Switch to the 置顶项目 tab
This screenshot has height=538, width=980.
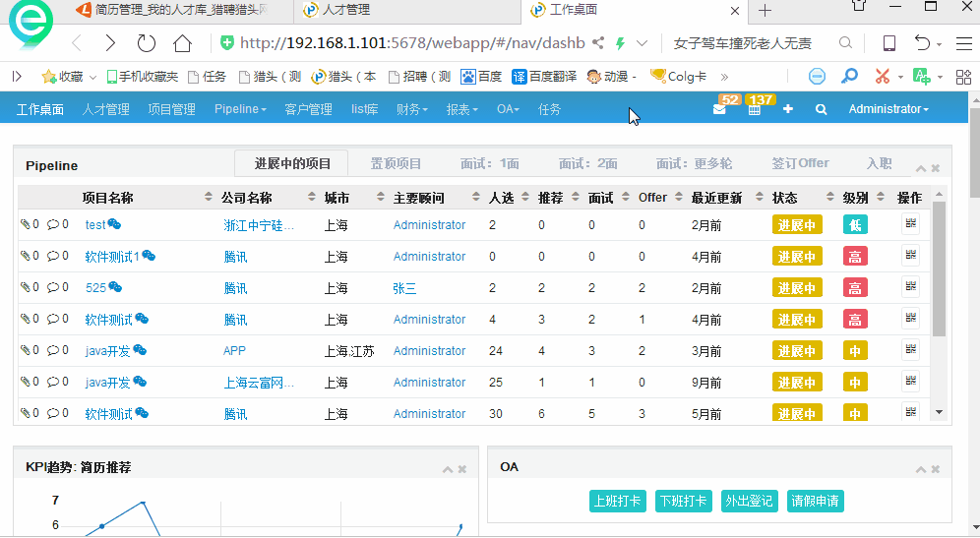click(396, 164)
